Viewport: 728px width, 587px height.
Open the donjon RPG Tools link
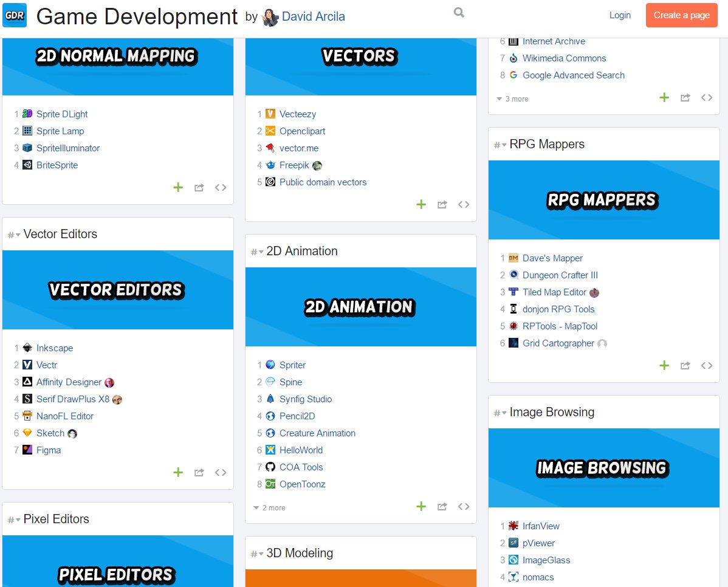558,309
